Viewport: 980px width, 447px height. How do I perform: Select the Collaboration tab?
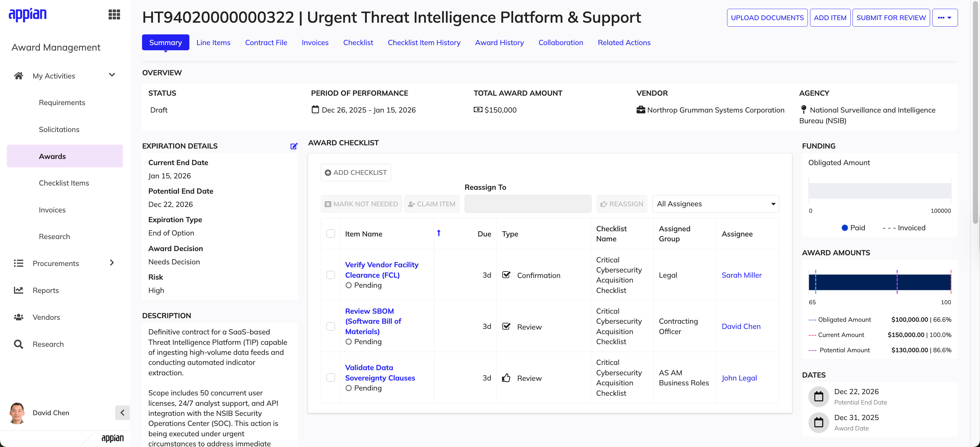click(x=560, y=42)
